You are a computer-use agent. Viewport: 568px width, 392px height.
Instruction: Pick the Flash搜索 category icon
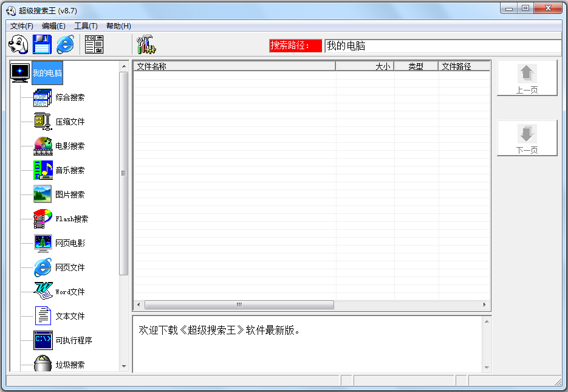pyautogui.click(x=43, y=219)
